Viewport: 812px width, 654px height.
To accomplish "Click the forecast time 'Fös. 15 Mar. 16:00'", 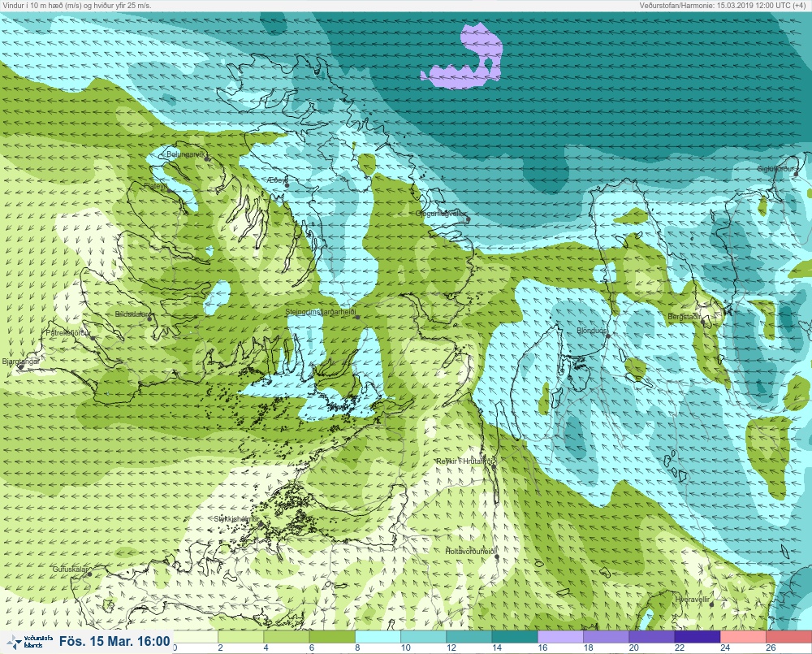I will tap(114, 642).
